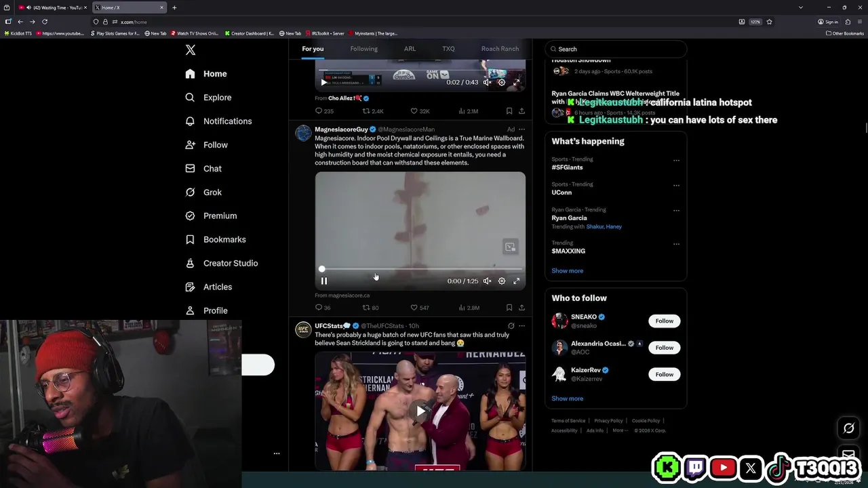868x488 pixels.
Task: Select the For you tab
Action: tap(313, 49)
